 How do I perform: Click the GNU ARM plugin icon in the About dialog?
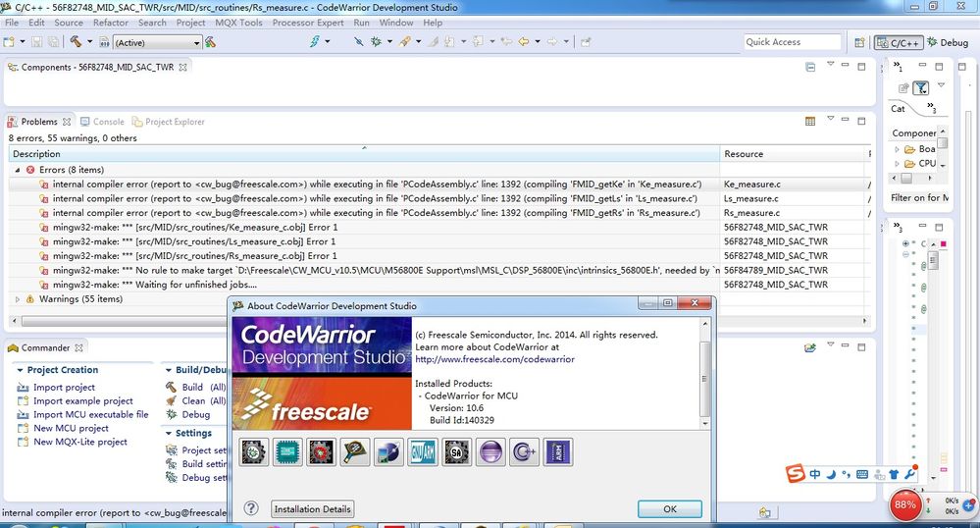click(423, 451)
